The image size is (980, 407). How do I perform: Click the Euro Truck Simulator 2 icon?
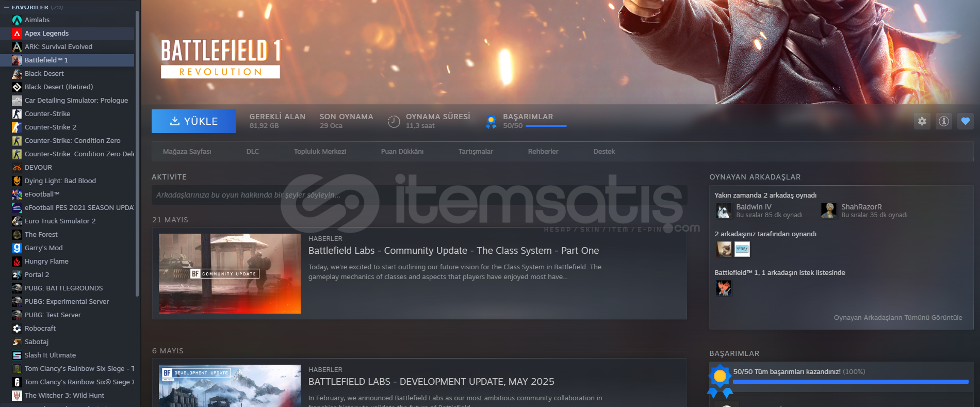pos(17,221)
